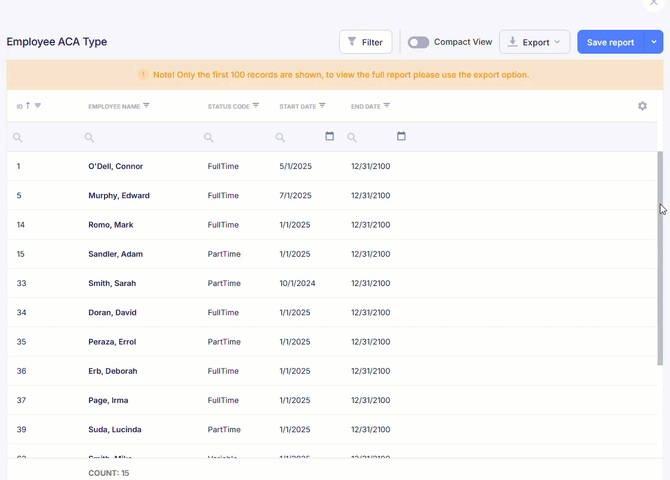This screenshot has height=480, width=670.
Task: Select the Romo, Mark name
Action: 111,225
